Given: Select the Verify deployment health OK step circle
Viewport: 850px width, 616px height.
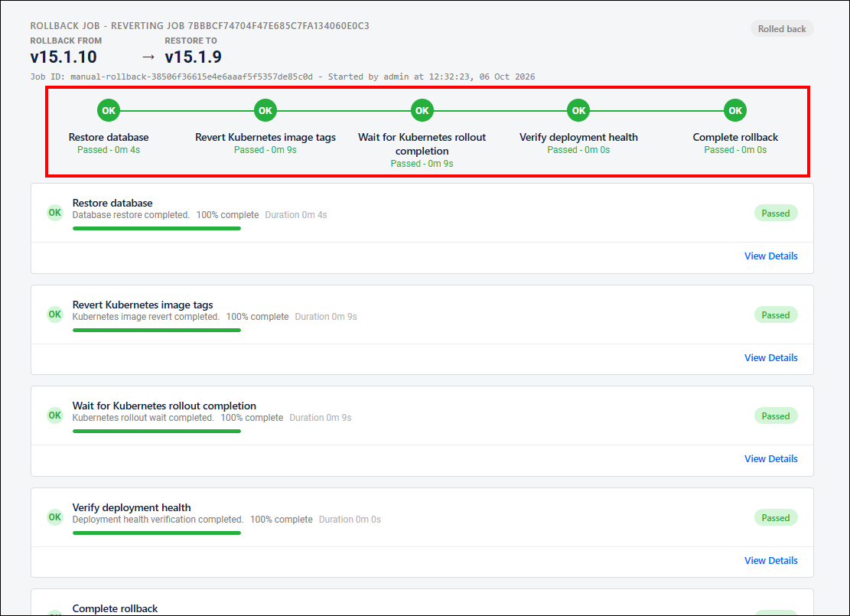Looking at the screenshot, I should click(x=578, y=111).
